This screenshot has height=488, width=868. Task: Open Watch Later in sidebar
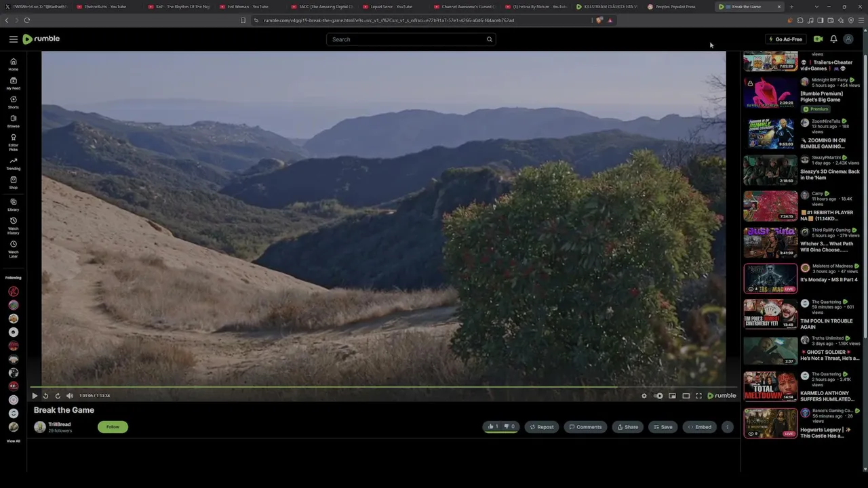coord(13,249)
